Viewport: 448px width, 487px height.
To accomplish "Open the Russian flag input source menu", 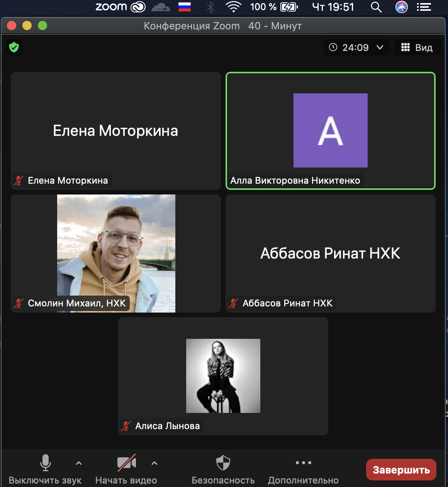I will [x=185, y=7].
